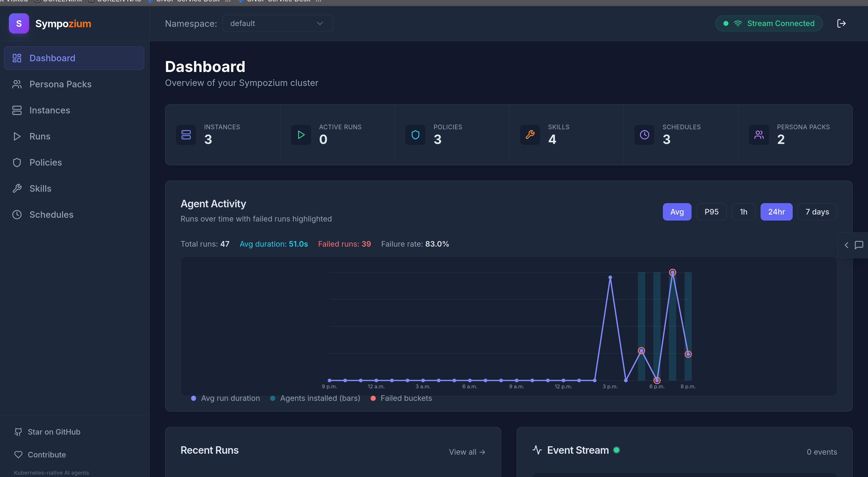
Task: Click the Stream Connected status badge
Action: 769,23
